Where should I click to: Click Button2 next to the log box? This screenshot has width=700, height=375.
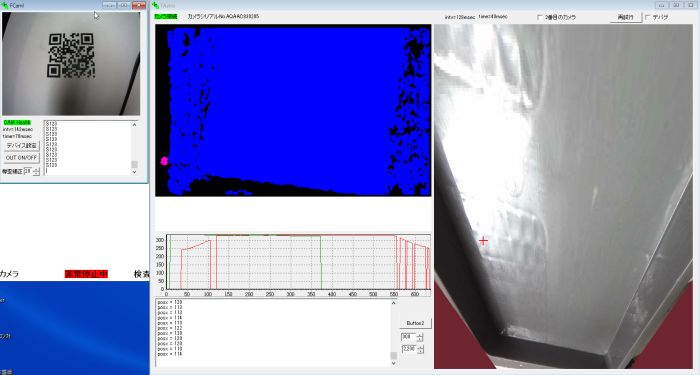click(415, 323)
